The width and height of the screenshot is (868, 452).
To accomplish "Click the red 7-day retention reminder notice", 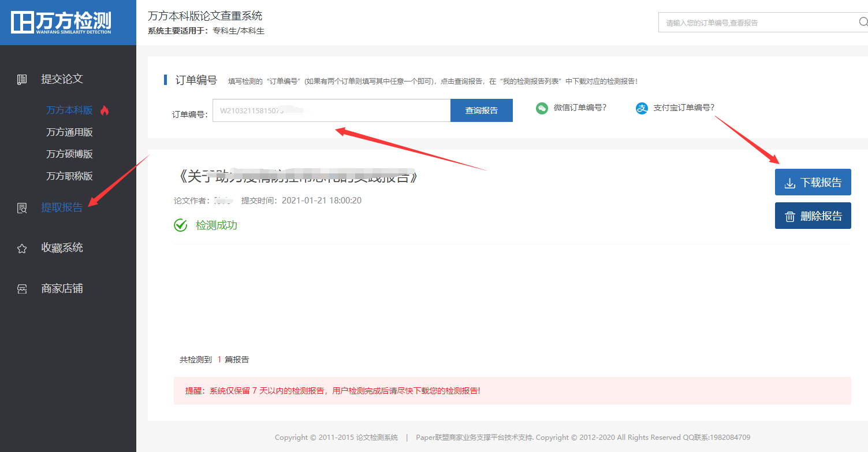I will [x=512, y=391].
